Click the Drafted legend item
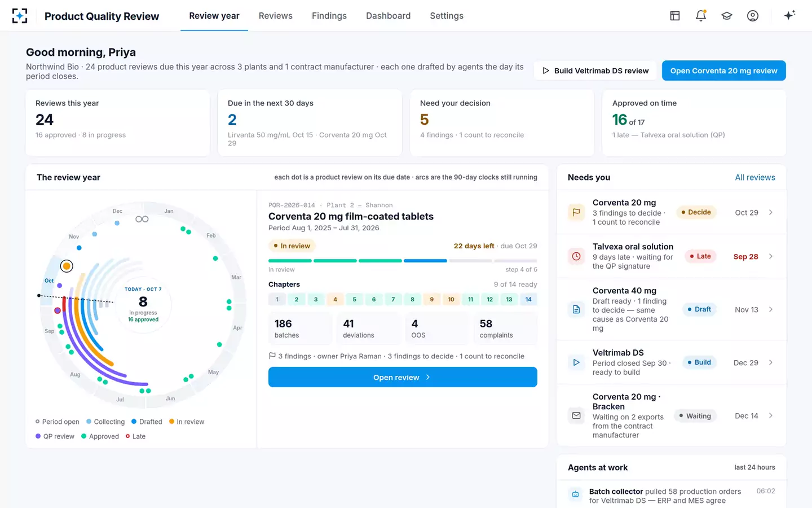 click(x=147, y=422)
